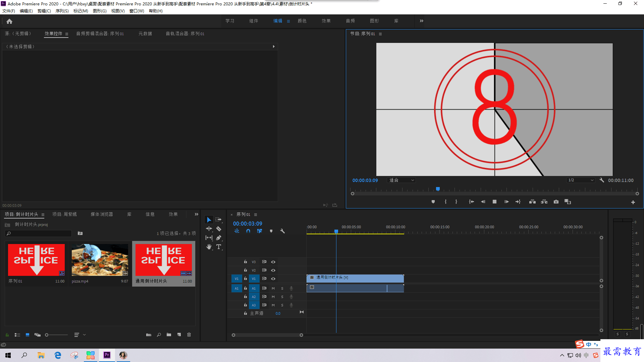644x362 pixels.
Task: Select the Ripple Edit tool
Action: (x=209, y=229)
